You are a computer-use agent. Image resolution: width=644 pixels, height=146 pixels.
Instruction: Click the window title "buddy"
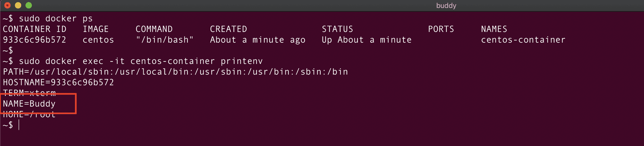pyautogui.click(x=446, y=5)
